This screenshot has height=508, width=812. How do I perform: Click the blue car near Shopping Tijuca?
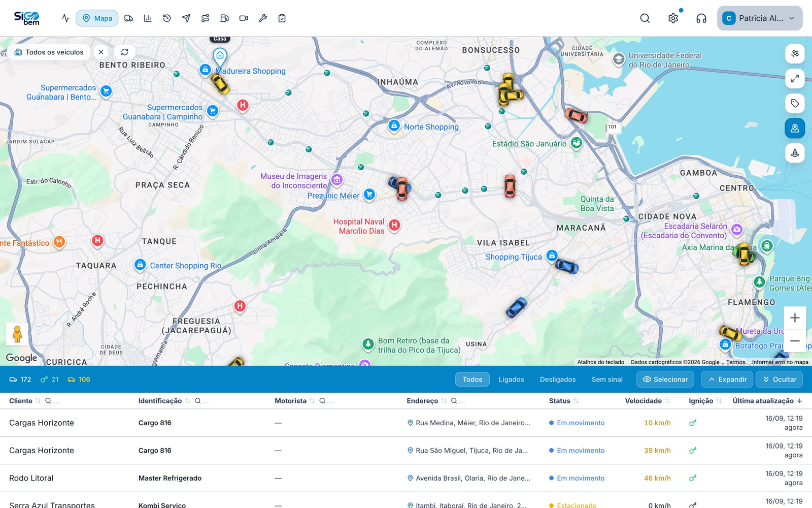[x=567, y=266]
